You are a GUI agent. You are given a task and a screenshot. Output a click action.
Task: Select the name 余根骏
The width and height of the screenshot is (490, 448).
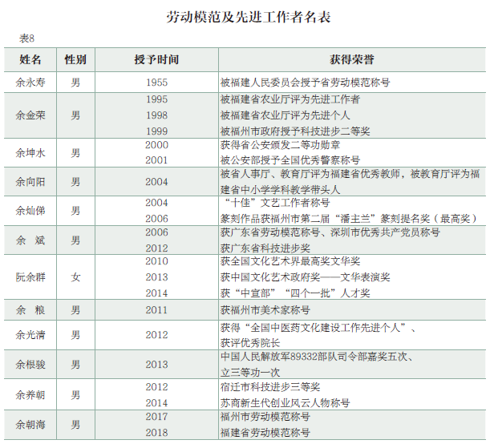pos(30,365)
